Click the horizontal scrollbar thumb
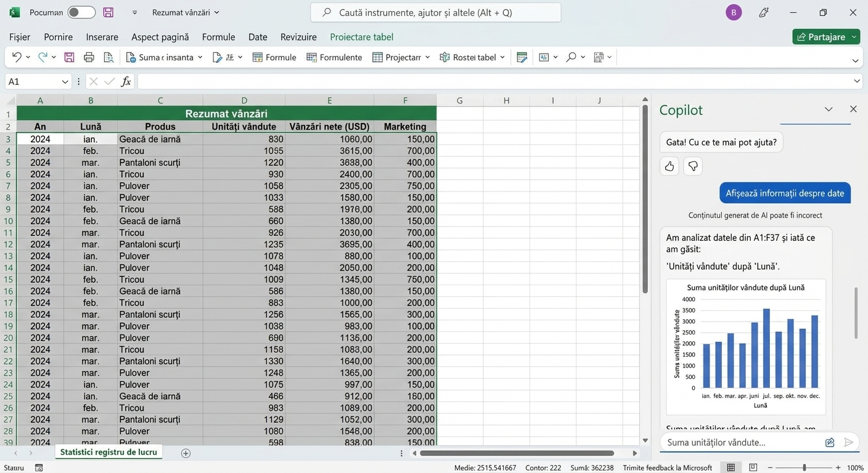The image size is (868, 473). tap(517, 453)
